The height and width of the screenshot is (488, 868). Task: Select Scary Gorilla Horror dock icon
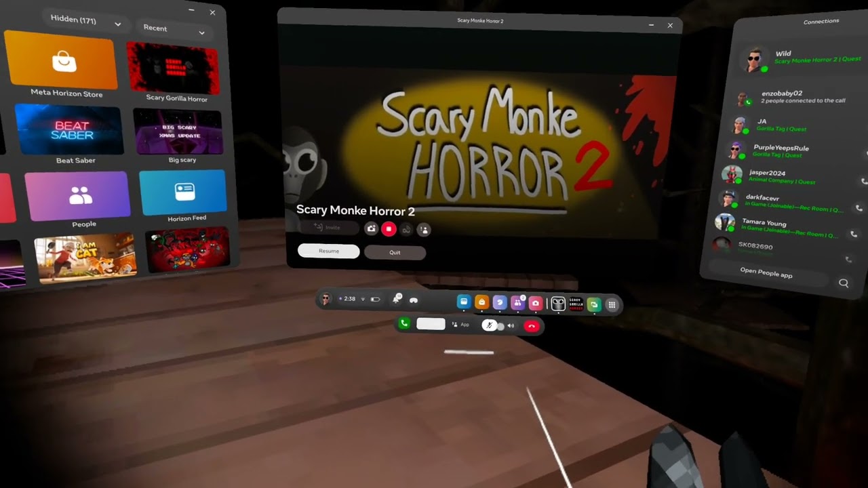(x=576, y=304)
